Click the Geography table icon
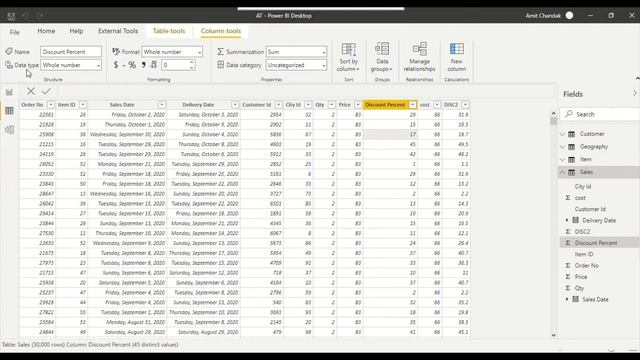This screenshot has width=640, height=360. pyautogui.click(x=571, y=147)
